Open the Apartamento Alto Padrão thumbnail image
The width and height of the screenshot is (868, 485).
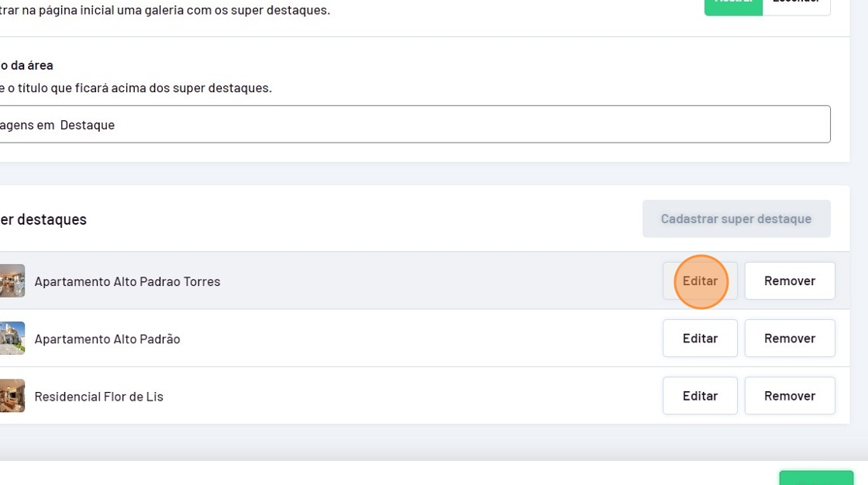tap(12, 338)
